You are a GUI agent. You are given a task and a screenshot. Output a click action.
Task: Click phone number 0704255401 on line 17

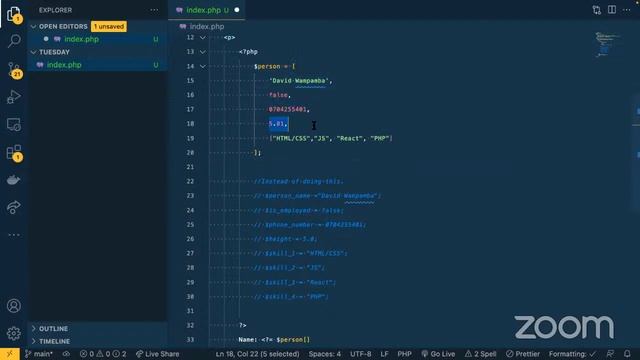click(287, 109)
